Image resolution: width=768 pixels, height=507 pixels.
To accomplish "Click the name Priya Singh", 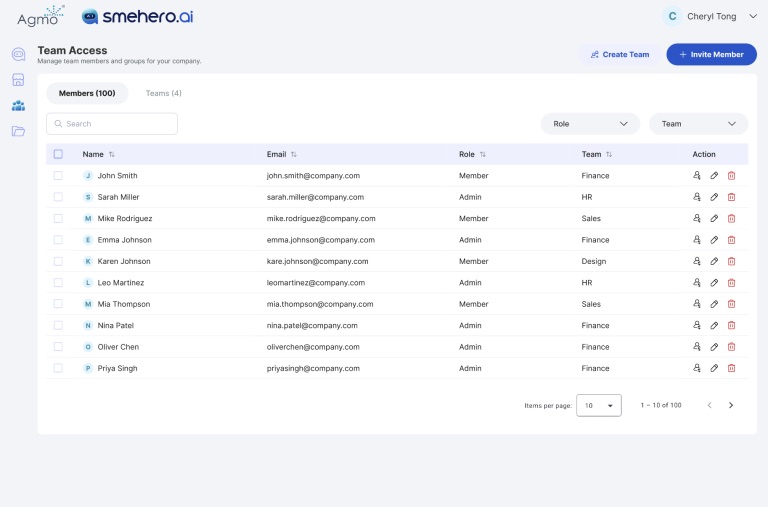I will coord(117,368).
